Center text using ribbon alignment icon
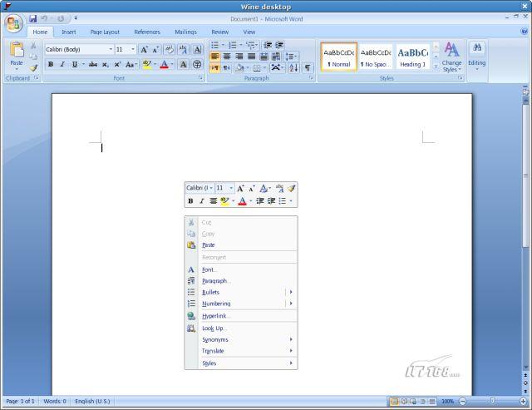Viewport: 532px width, 410px height. click(x=227, y=57)
